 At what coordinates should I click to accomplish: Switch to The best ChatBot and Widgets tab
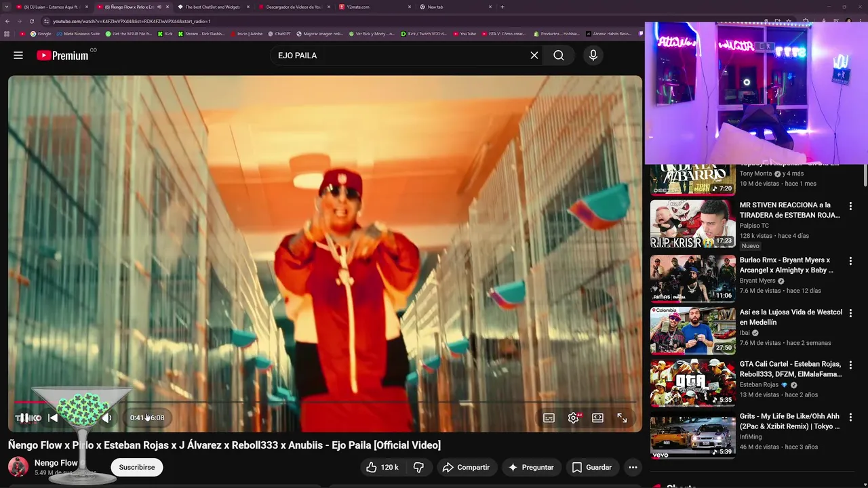tap(213, 7)
